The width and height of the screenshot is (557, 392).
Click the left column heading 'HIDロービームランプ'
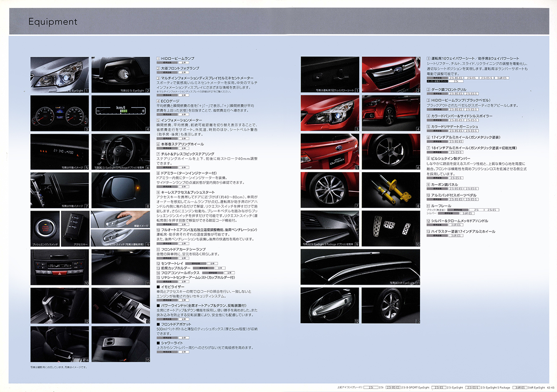pyautogui.click(x=178, y=59)
